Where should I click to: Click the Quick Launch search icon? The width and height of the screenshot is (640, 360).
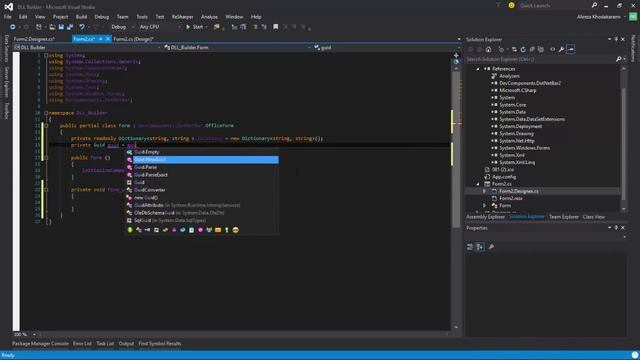point(594,5)
